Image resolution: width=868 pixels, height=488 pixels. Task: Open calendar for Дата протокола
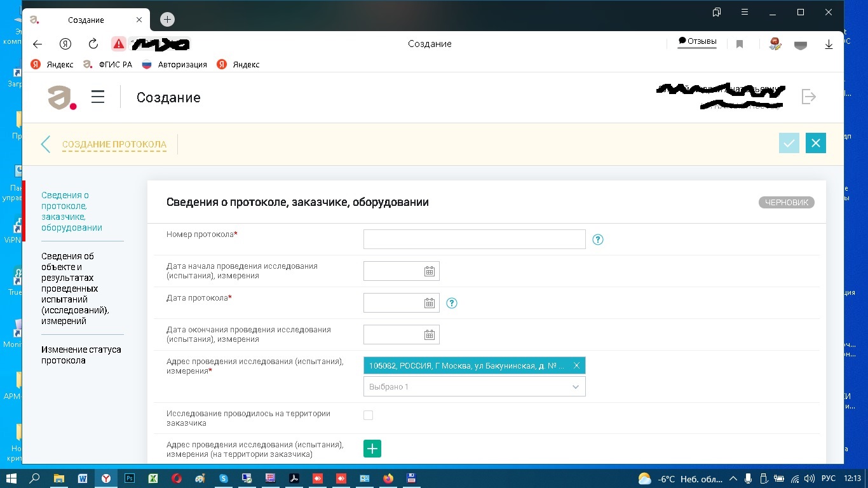pyautogui.click(x=430, y=303)
